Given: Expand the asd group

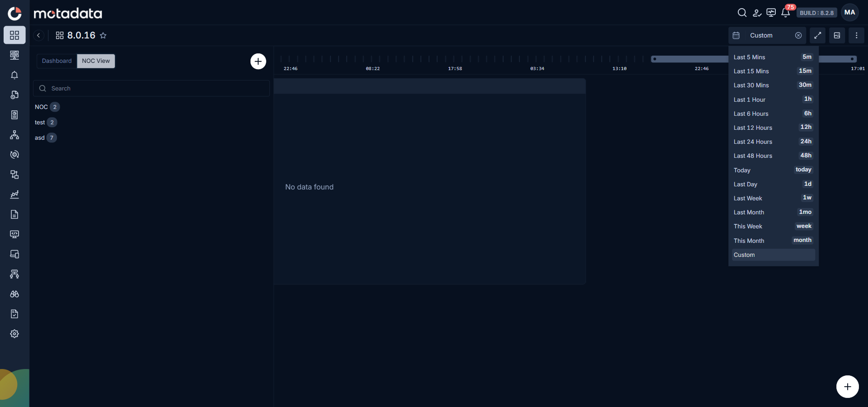Looking at the screenshot, I should [x=46, y=137].
